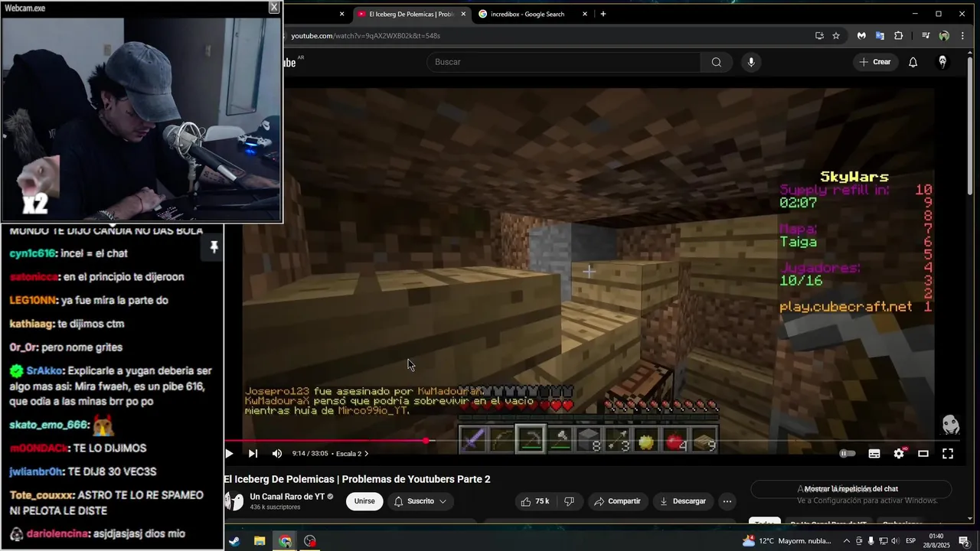Viewport: 980px width, 551px height.
Task: Open File Explorer from the taskbar
Action: [x=260, y=541]
